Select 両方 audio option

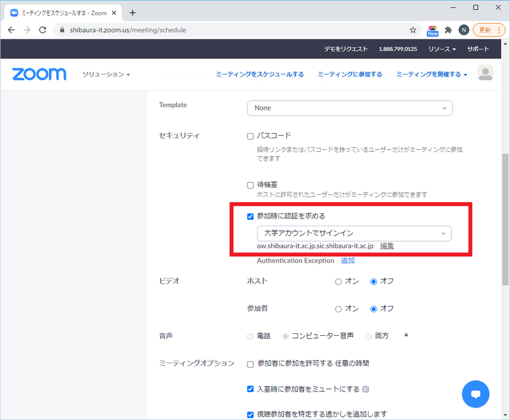(x=368, y=337)
